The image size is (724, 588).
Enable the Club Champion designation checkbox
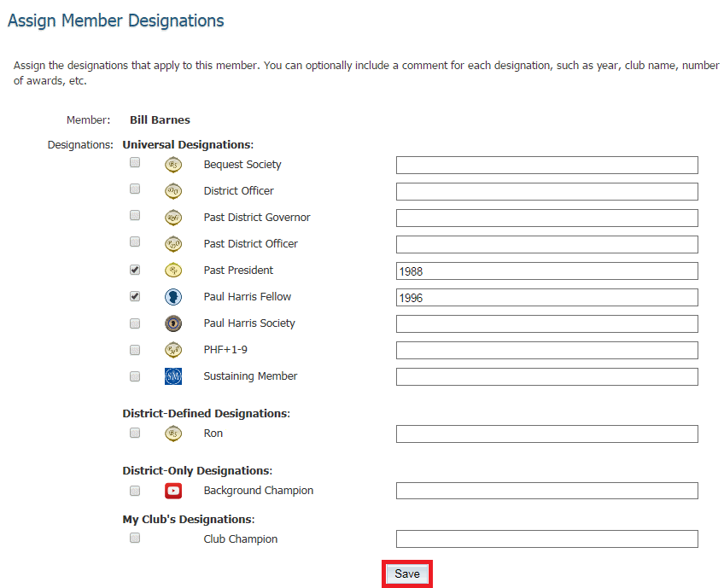coord(135,539)
